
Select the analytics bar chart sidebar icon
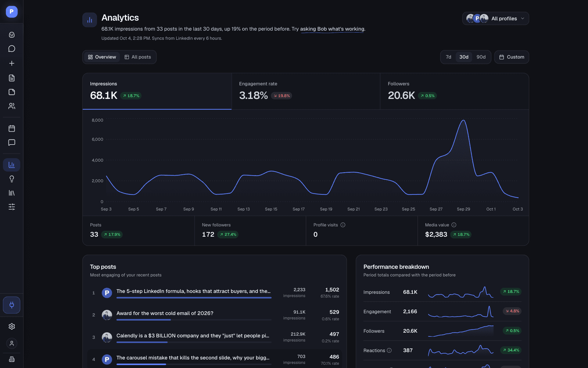12,165
